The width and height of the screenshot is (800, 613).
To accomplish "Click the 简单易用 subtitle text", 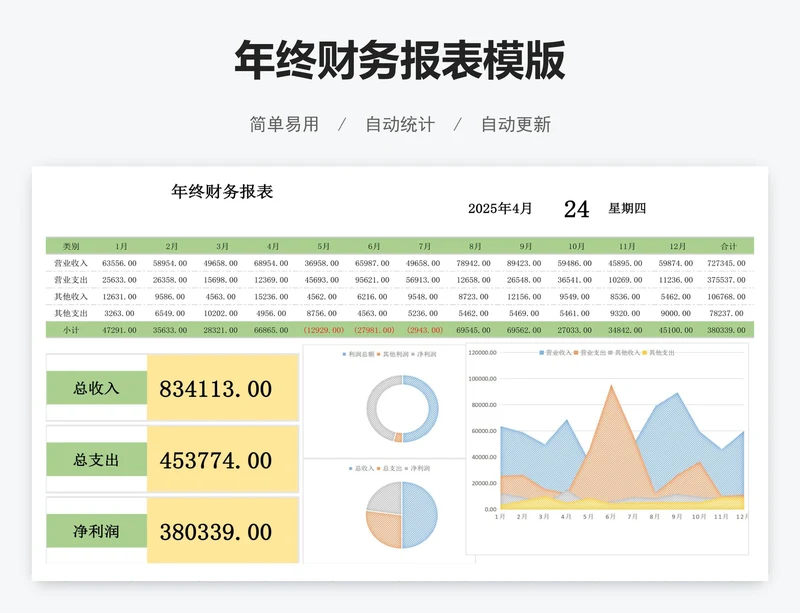I will 284,124.
